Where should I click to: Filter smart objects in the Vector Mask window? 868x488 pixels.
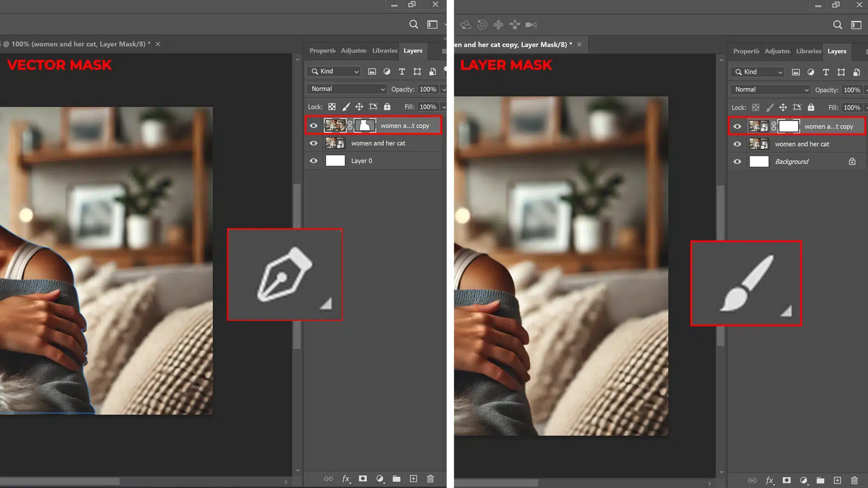tap(433, 71)
